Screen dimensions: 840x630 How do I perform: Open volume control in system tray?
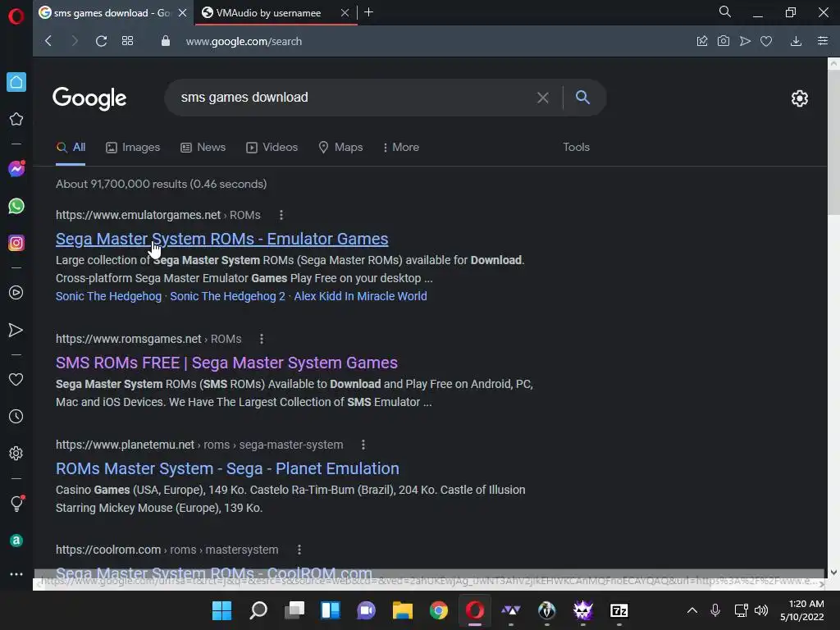point(761,610)
